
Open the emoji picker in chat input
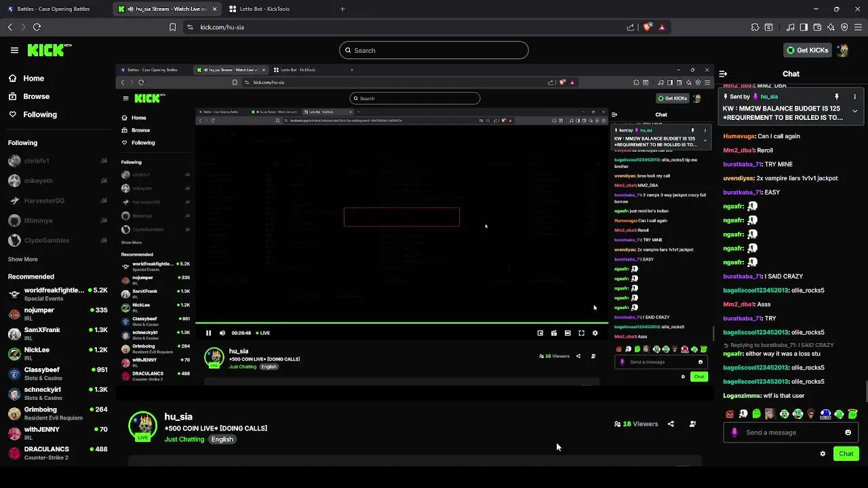(x=848, y=432)
